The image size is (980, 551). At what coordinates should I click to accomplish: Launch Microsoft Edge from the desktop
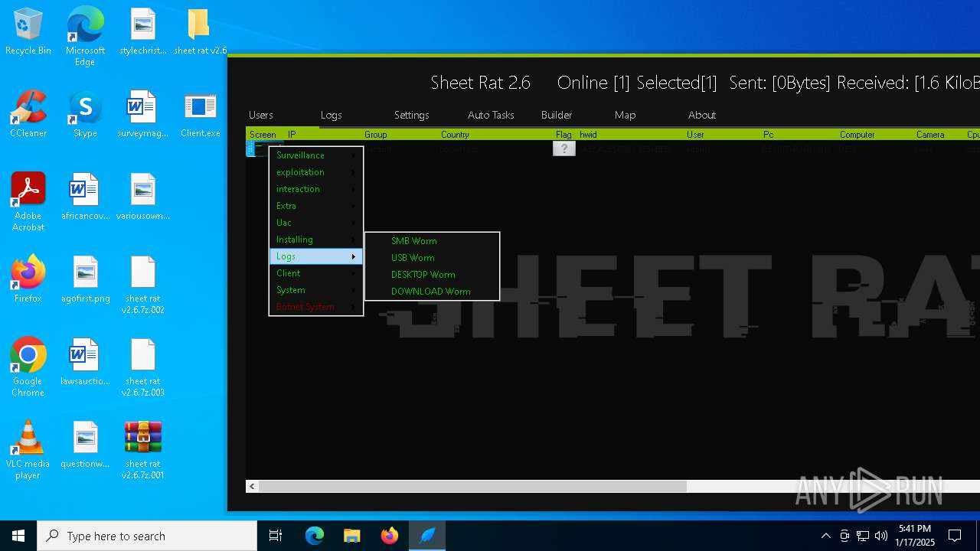pos(85,37)
